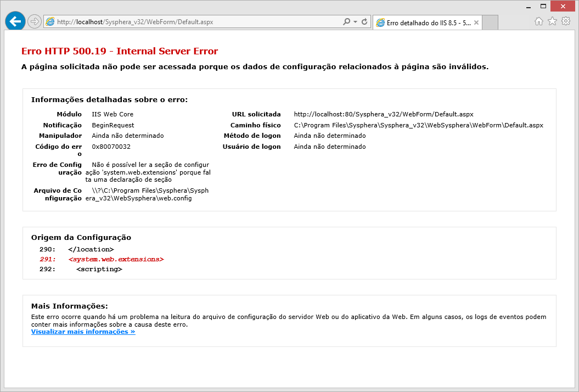Close the Erro detalhado do IIS tab
The width and height of the screenshot is (579, 392).
click(476, 23)
